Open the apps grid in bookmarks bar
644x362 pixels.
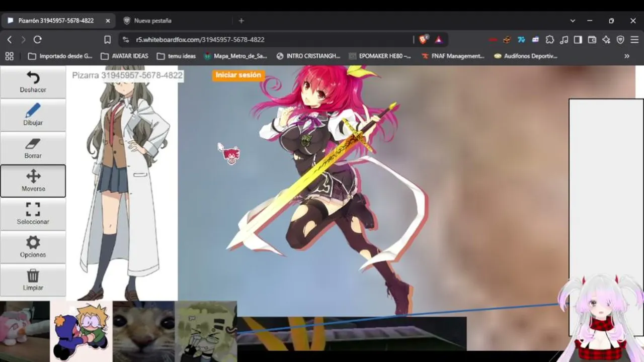[x=9, y=56]
